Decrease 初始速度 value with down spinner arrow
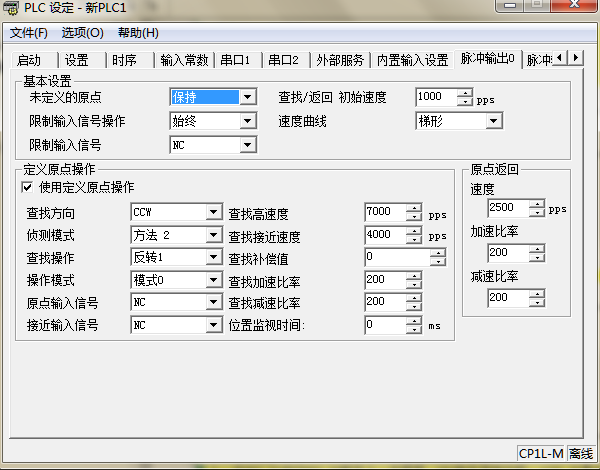This screenshot has width=600, height=470. (464, 102)
